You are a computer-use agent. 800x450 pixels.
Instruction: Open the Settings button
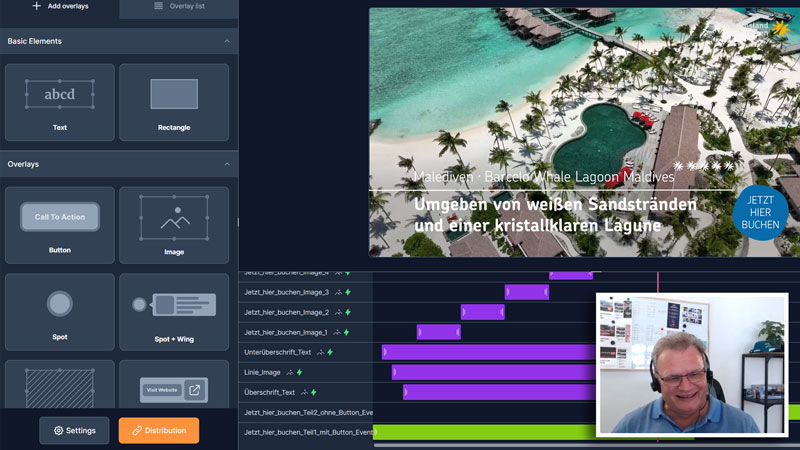75,430
